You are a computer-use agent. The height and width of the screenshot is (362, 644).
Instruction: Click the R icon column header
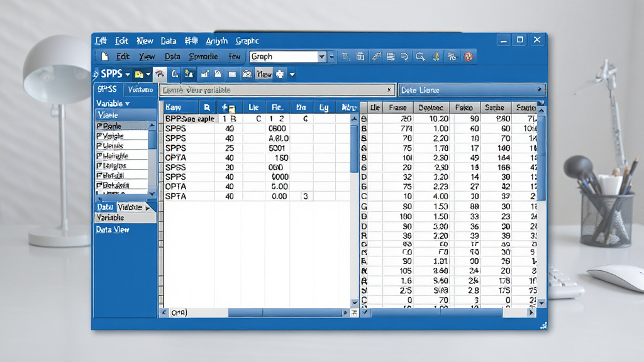207,107
